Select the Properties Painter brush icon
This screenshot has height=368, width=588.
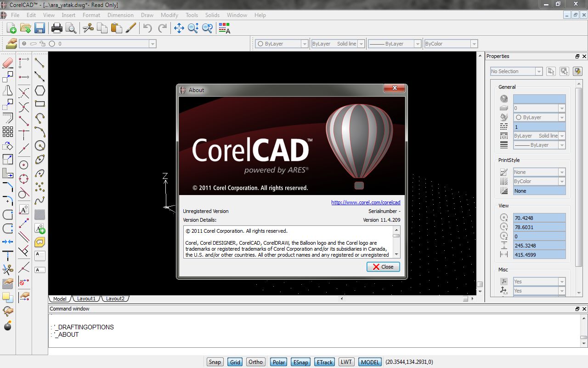pos(130,28)
